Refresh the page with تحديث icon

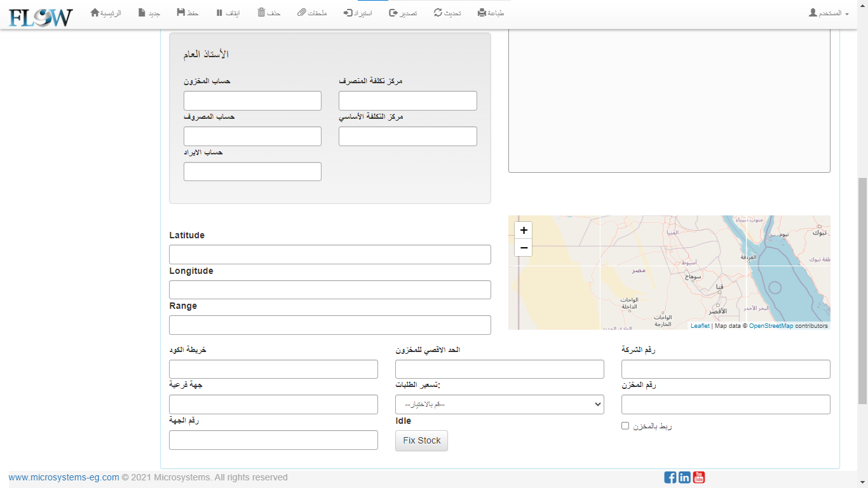[x=438, y=13]
